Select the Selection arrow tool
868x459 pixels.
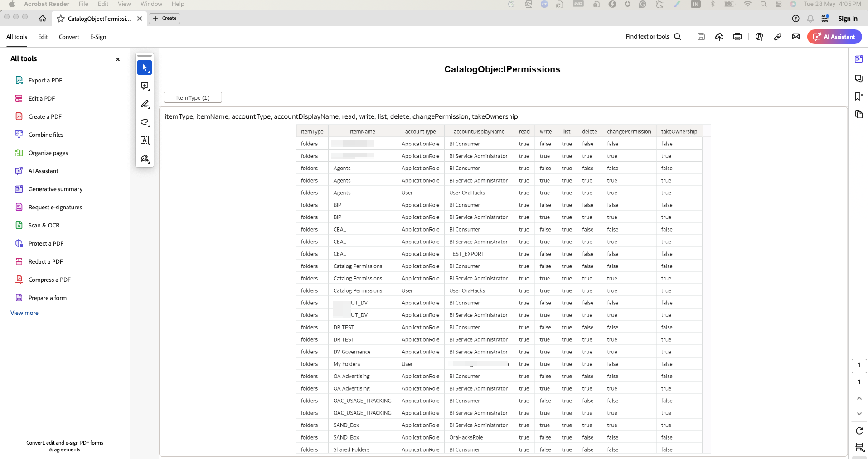[x=144, y=68]
